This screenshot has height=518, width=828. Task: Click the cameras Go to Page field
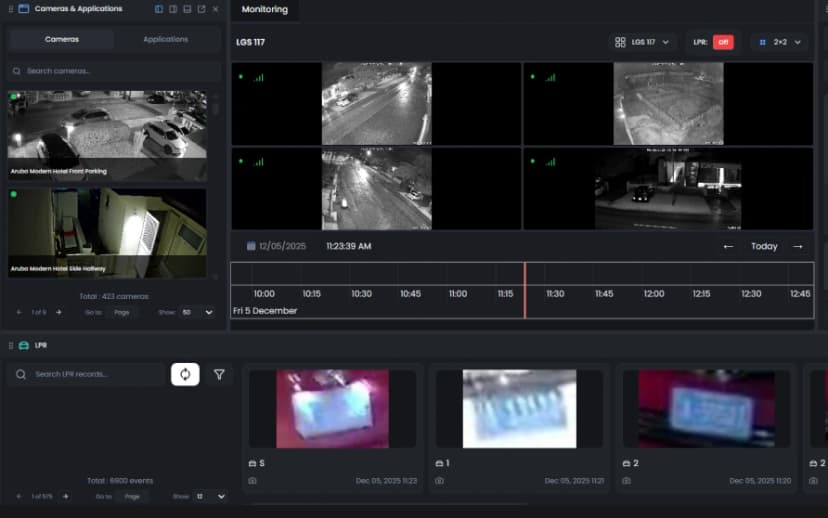coord(122,312)
